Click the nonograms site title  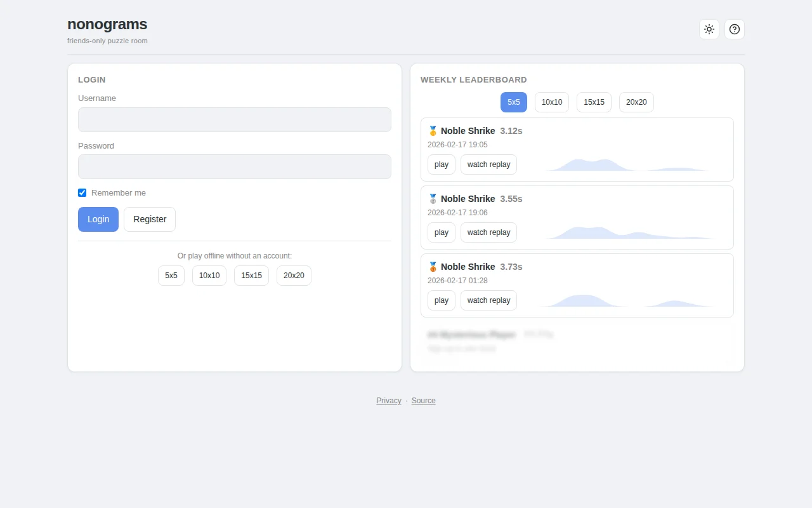[x=107, y=24]
